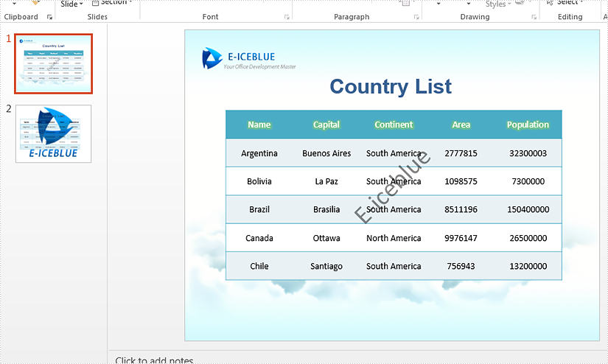Click the Name header cell

coord(259,125)
